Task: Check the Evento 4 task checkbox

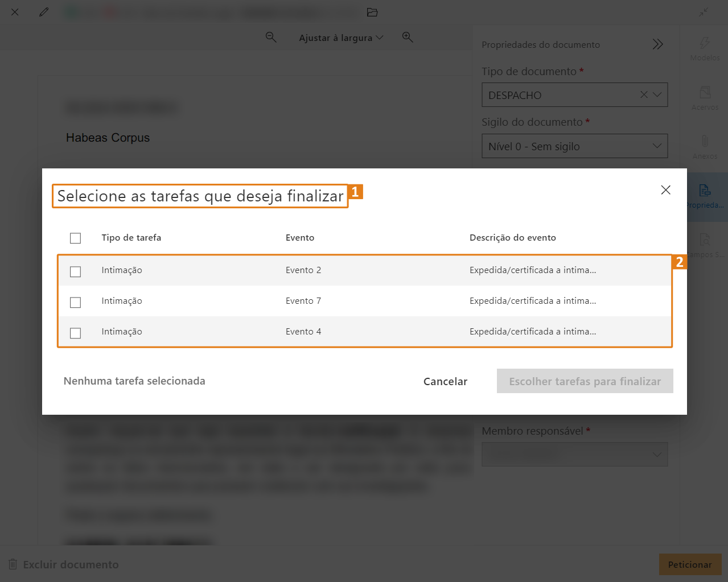Action: click(75, 333)
